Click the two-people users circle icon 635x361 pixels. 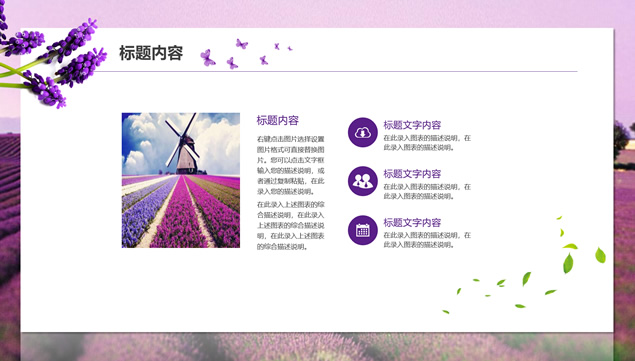(x=362, y=181)
